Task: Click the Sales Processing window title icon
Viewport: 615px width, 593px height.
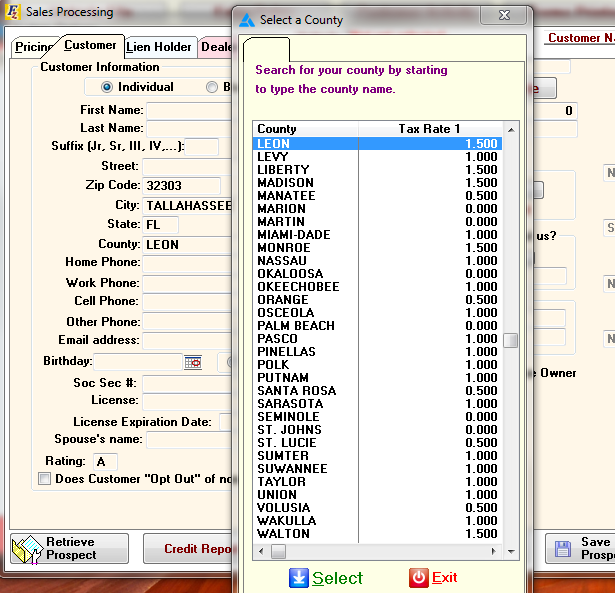Action: coord(10,12)
